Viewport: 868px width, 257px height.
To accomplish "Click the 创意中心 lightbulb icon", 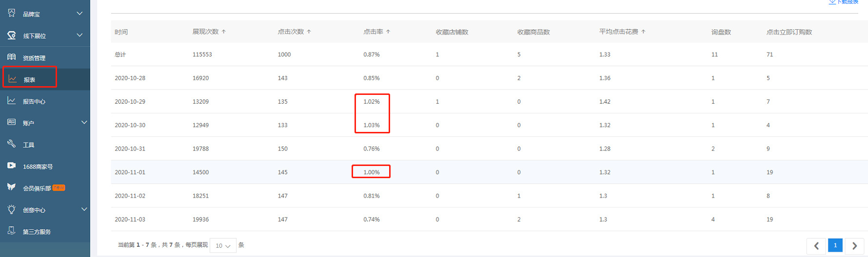I will pos(12,209).
